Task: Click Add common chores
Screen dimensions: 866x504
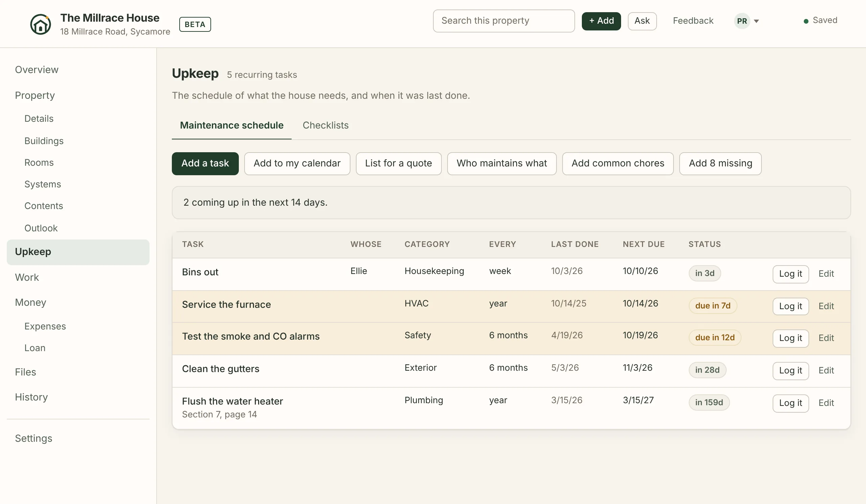Action: click(618, 163)
